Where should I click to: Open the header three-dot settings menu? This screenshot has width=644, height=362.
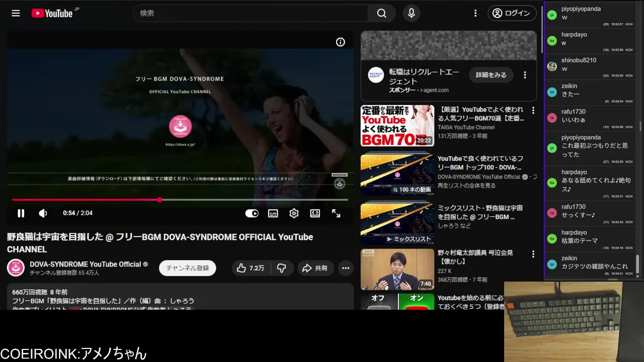(x=475, y=13)
